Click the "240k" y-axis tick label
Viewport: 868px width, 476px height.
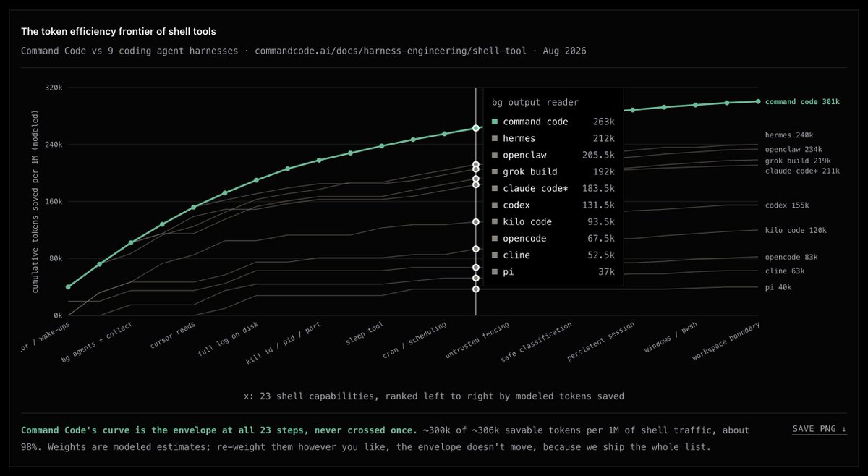pos(53,145)
